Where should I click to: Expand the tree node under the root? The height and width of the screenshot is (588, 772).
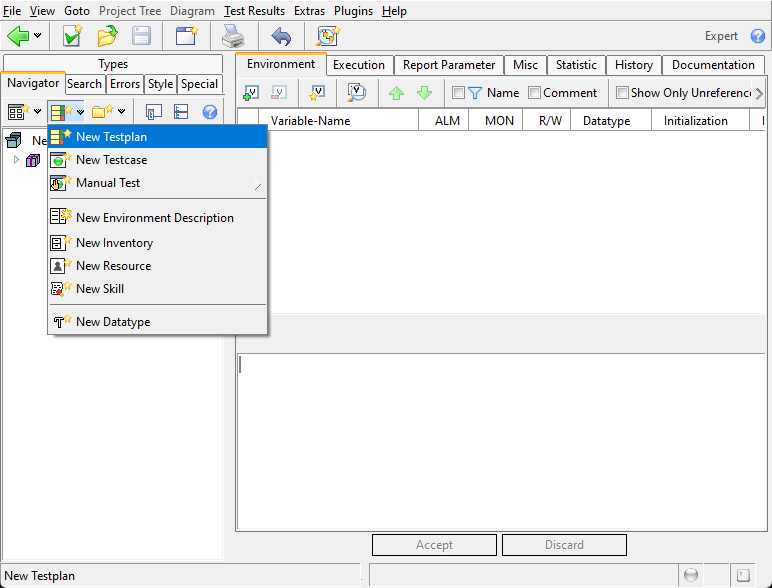16,160
